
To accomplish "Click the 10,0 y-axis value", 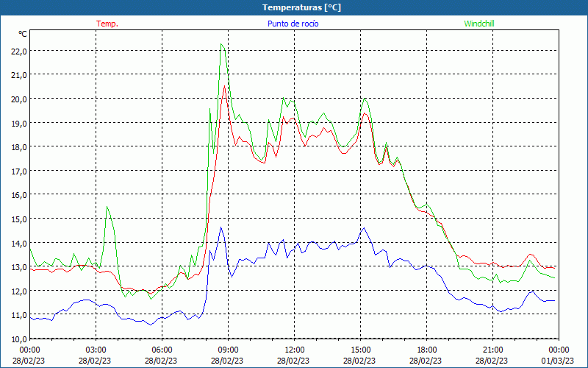I will (x=18, y=340).
